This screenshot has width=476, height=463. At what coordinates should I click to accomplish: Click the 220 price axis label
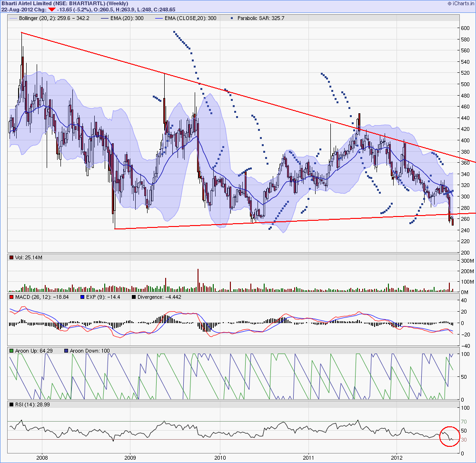tap(465, 242)
